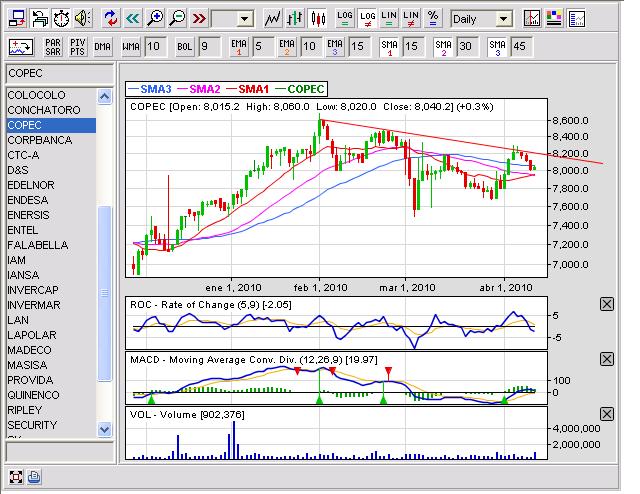The height and width of the screenshot is (494, 640).
Task: Click the red forward double-arrow icon
Action: (x=199, y=18)
